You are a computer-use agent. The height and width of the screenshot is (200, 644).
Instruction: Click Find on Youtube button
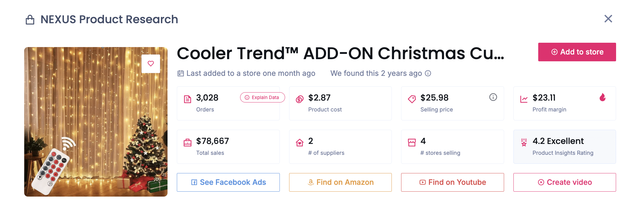click(452, 182)
